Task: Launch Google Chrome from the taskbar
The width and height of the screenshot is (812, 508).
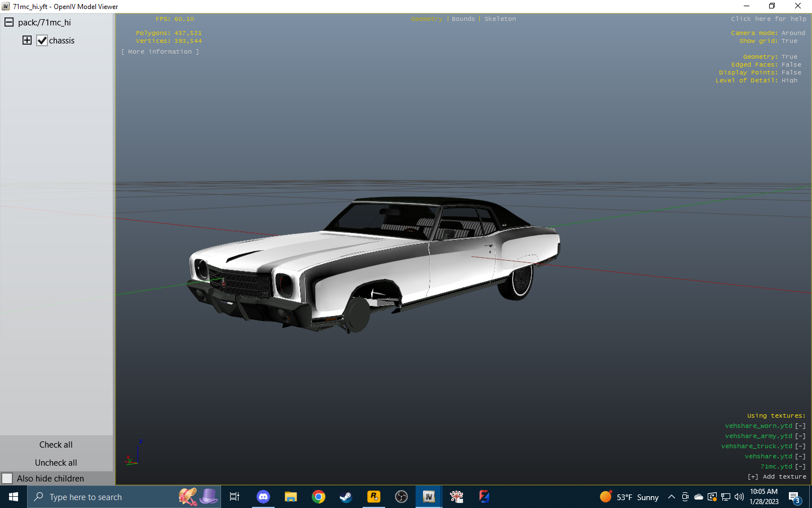Action: tap(319, 497)
